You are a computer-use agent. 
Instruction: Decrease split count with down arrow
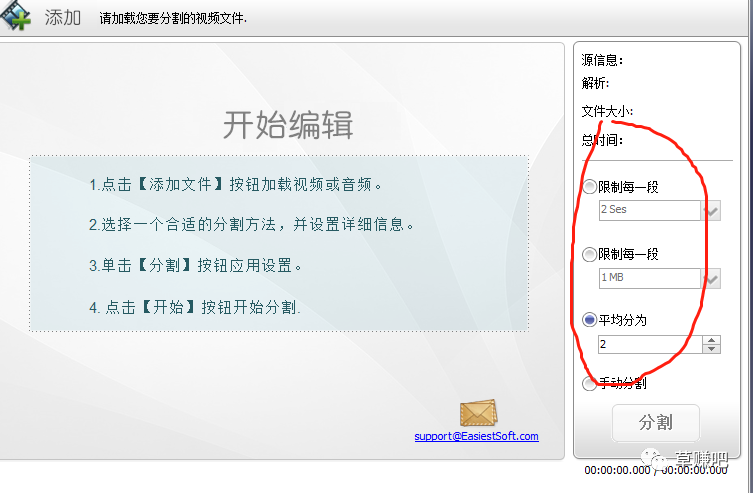711,349
